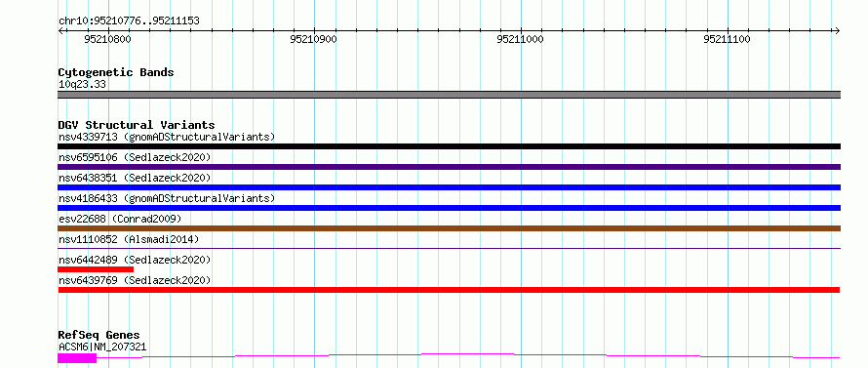
Task: Open variant label nsv4339713 (gnomADStructuralVariants)
Action: 167,137
